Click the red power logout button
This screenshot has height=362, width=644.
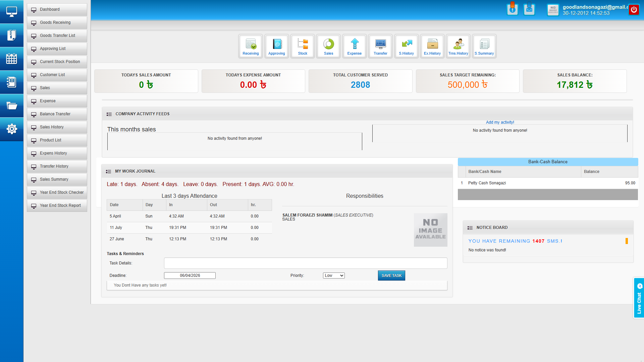click(634, 9)
